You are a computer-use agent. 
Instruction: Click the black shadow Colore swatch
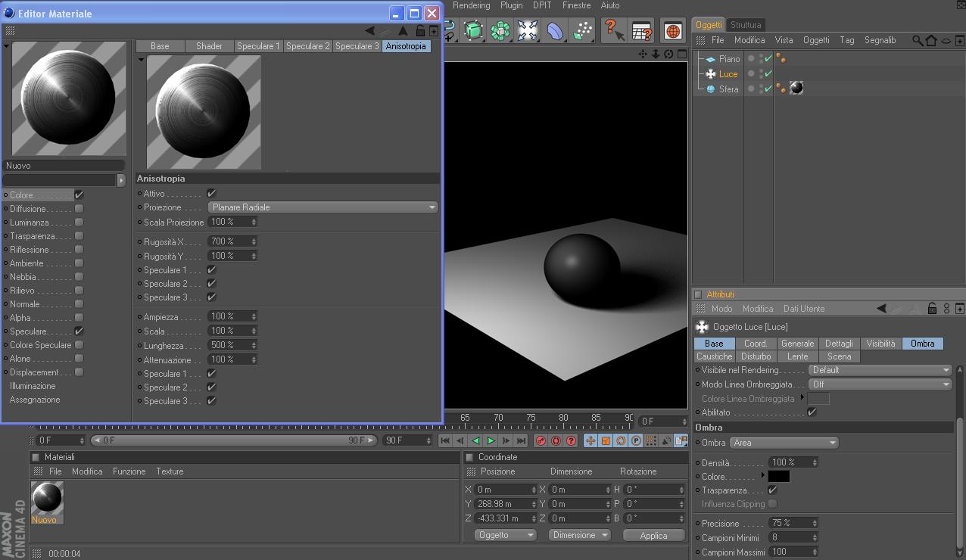(x=778, y=477)
